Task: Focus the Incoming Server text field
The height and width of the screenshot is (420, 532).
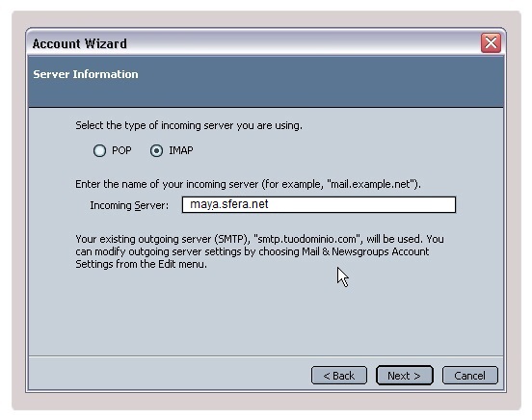Action: point(319,204)
